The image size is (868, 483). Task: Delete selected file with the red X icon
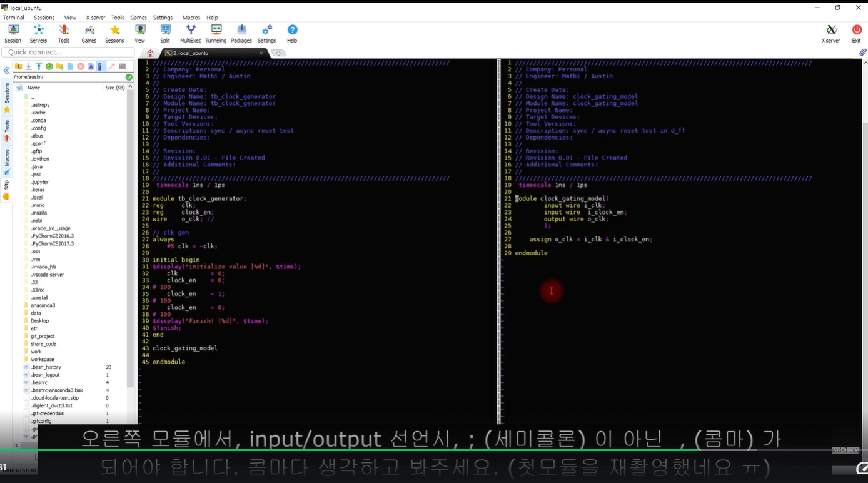81,66
